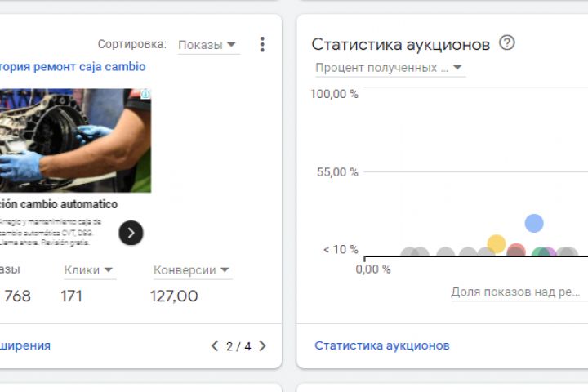Image resolution: width=588 pixels, height=392 pixels.
Task: Click the ad preview image thumbnail
Action: tap(73, 140)
